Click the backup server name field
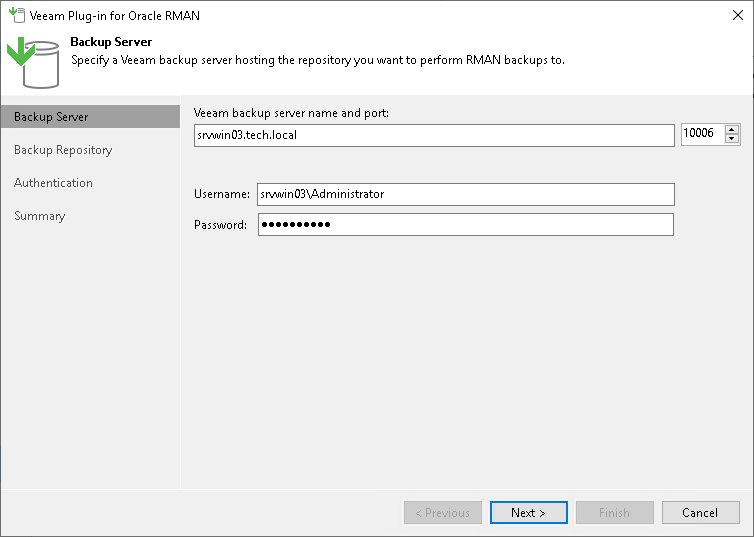754x537 pixels. pos(434,135)
